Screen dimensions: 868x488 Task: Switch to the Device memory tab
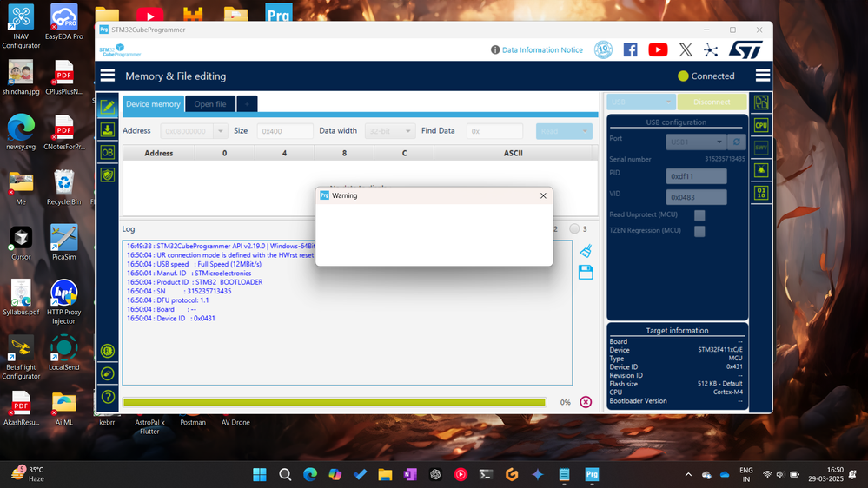click(x=153, y=104)
